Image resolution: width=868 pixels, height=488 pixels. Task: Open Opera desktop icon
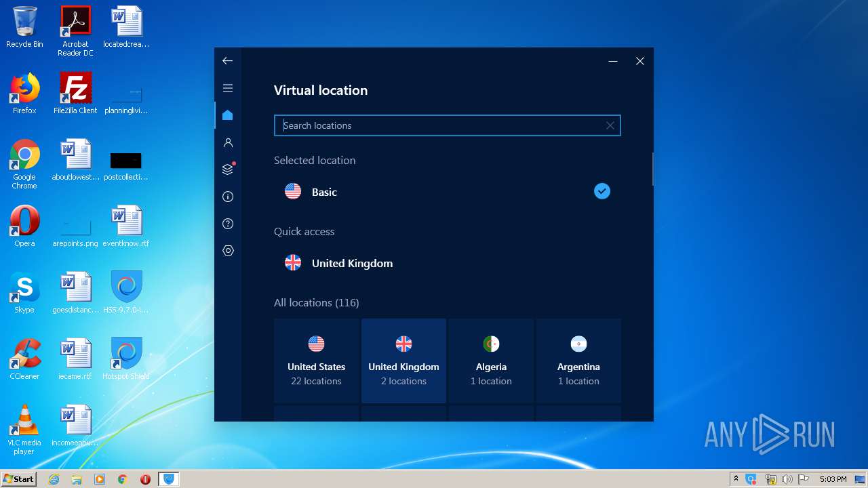(x=24, y=226)
